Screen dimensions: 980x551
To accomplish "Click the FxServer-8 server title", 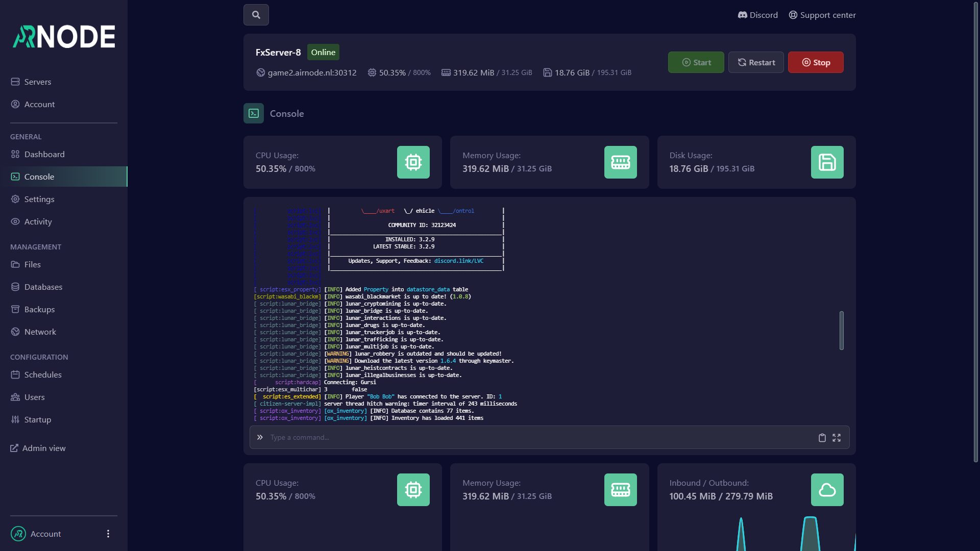I will pos(278,52).
